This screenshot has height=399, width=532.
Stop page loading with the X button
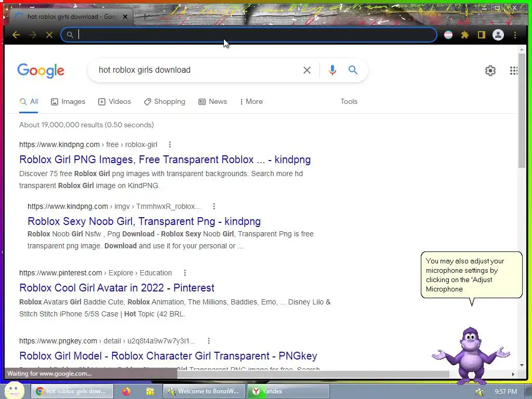(49, 35)
